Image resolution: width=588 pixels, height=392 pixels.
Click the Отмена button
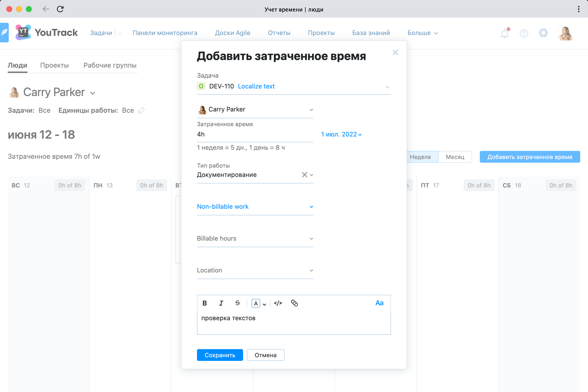click(x=266, y=355)
